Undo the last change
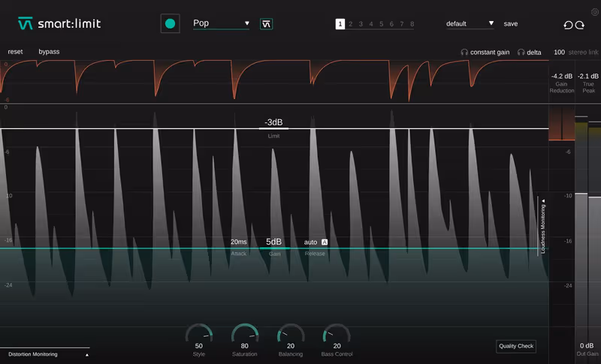Image resolution: width=601 pixels, height=364 pixels. tap(568, 25)
